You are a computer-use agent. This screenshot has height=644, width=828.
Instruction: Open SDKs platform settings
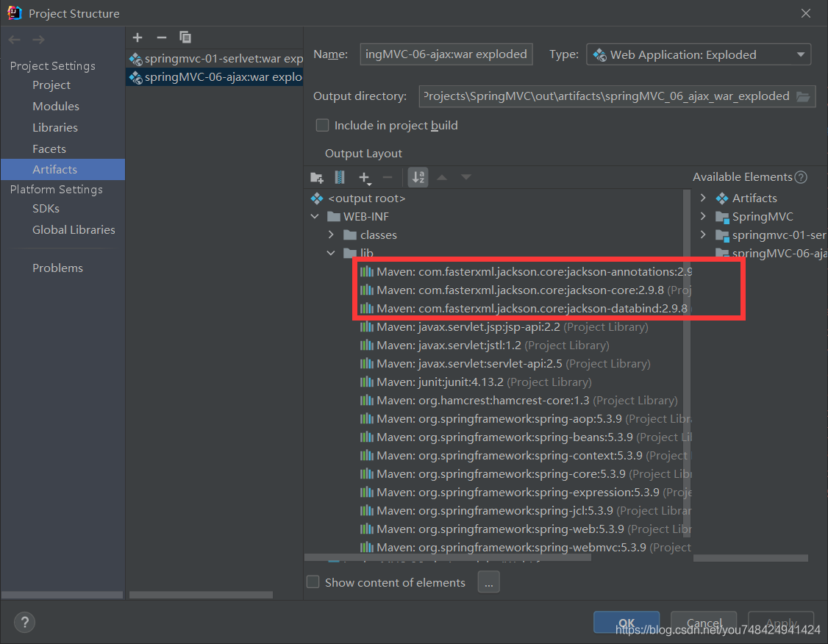46,209
